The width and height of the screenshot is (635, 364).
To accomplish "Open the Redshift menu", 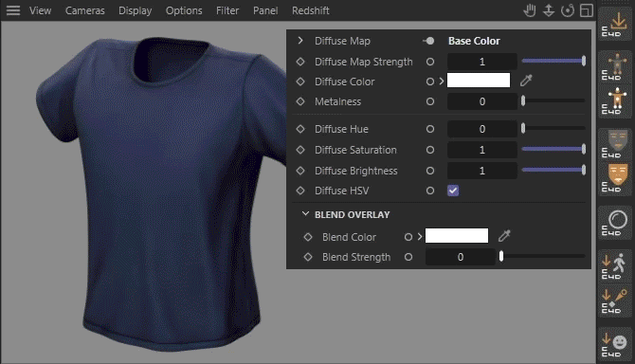I will tap(311, 10).
